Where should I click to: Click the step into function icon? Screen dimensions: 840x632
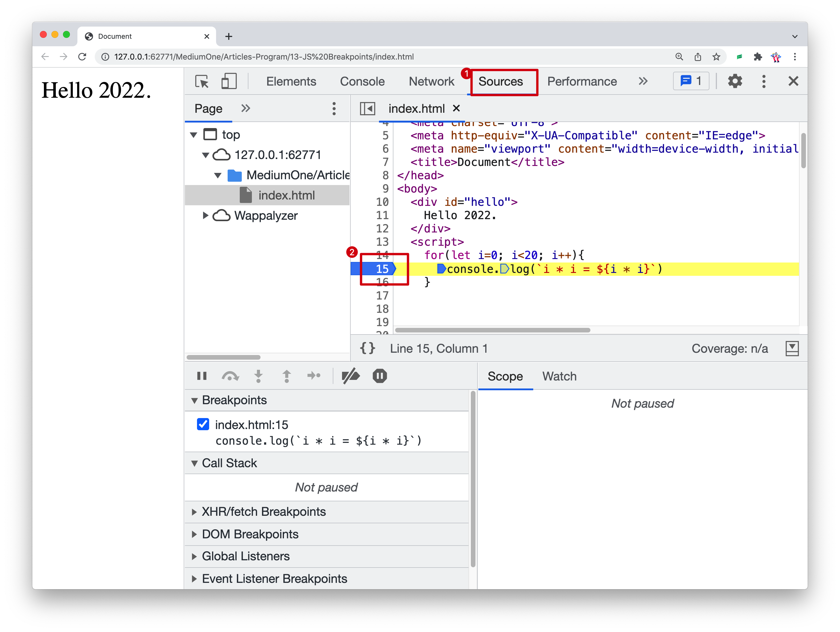258,376
